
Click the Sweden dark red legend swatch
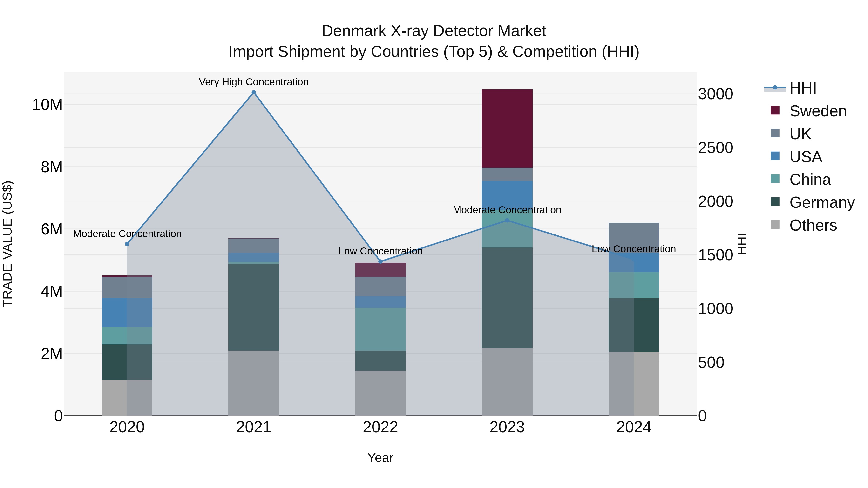coord(775,110)
